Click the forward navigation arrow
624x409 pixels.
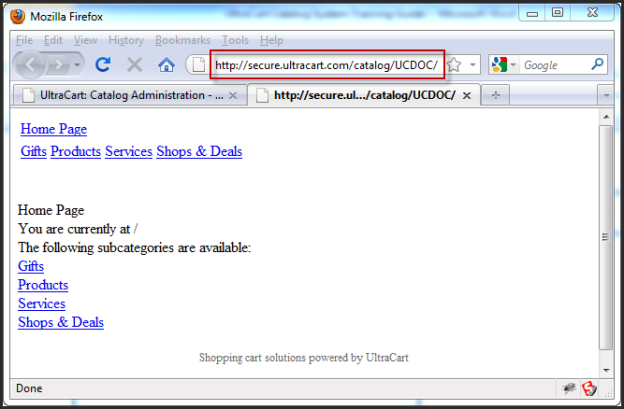pyautogui.click(x=58, y=64)
